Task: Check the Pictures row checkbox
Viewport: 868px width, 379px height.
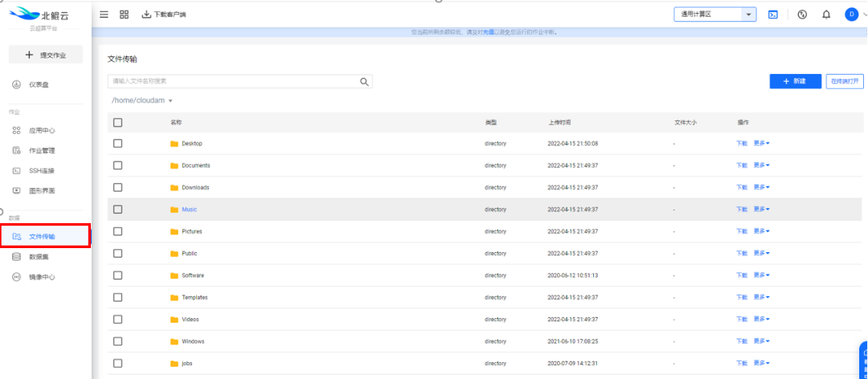Action: (x=117, y=231)
